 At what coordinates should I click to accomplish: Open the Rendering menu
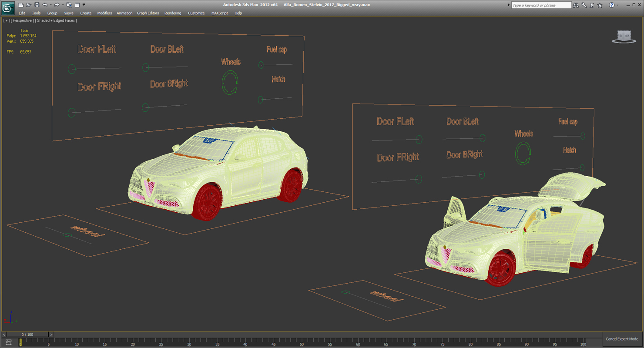(173, 13)
